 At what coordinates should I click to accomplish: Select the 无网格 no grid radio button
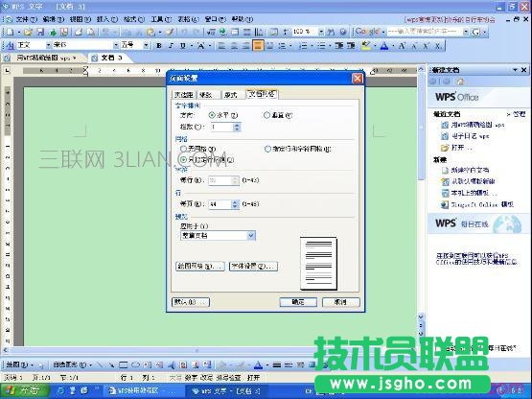coord(183,149)
